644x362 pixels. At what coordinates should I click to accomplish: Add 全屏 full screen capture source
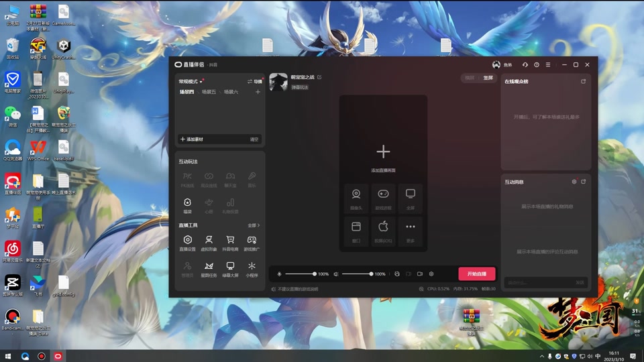[411, 198]
